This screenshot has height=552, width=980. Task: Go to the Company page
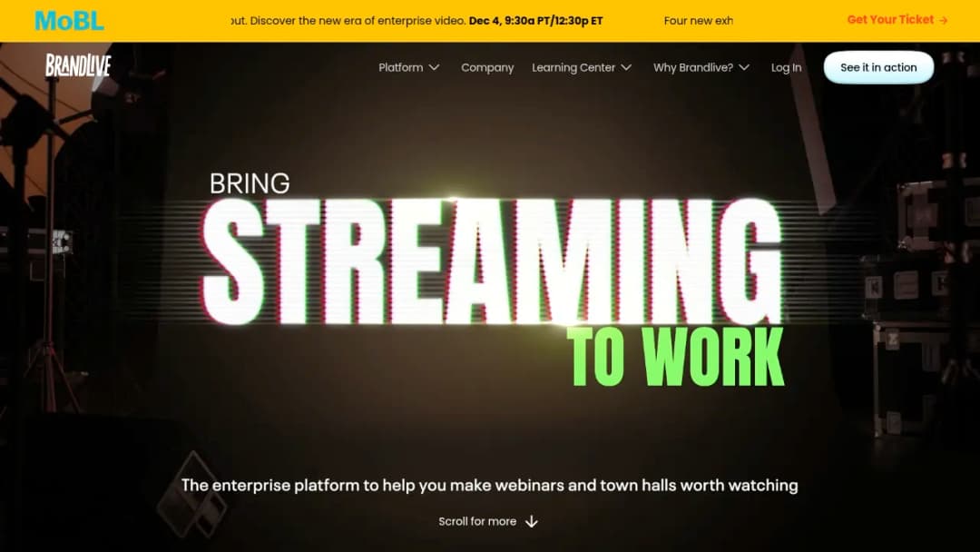point(487,67)
